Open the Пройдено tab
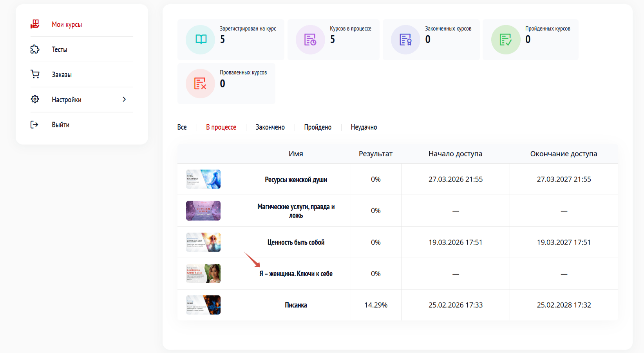644x353 pixels. click(x=318, y=127)
